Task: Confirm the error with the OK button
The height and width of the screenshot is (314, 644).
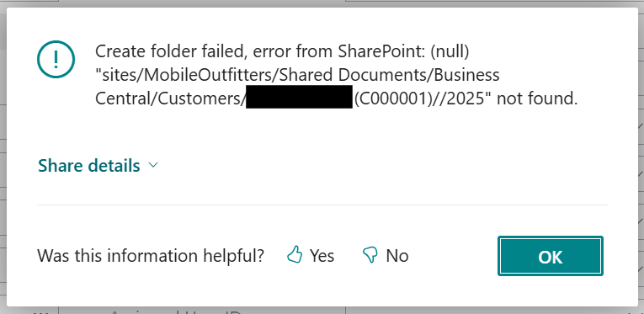Action: [551, 256]
